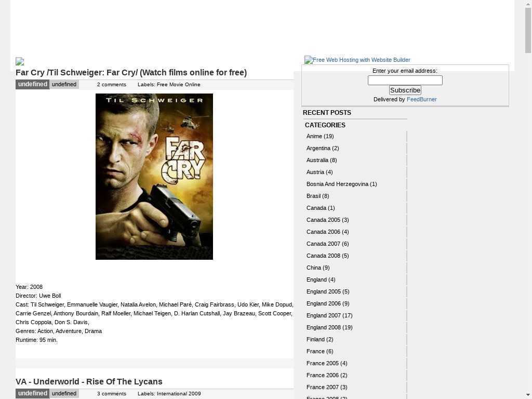
Task: Open the France (6) category
Action: (320, 351)
